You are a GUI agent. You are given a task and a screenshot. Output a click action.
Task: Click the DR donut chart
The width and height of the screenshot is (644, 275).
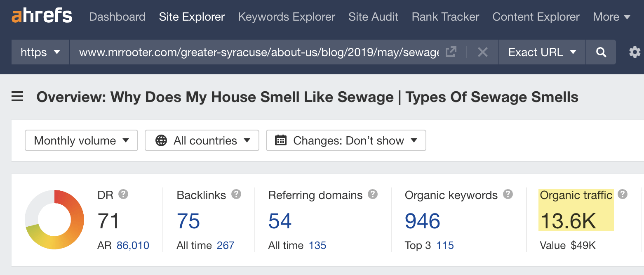[54, 219]
